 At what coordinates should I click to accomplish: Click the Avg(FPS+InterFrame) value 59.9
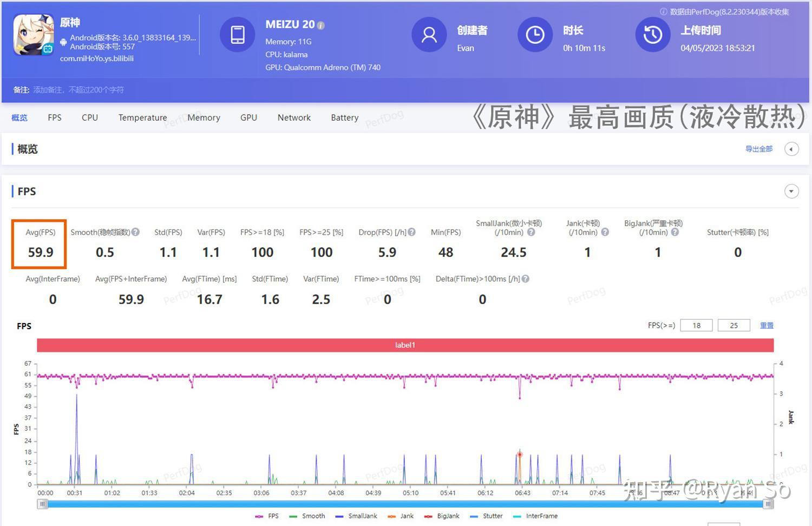131,299
